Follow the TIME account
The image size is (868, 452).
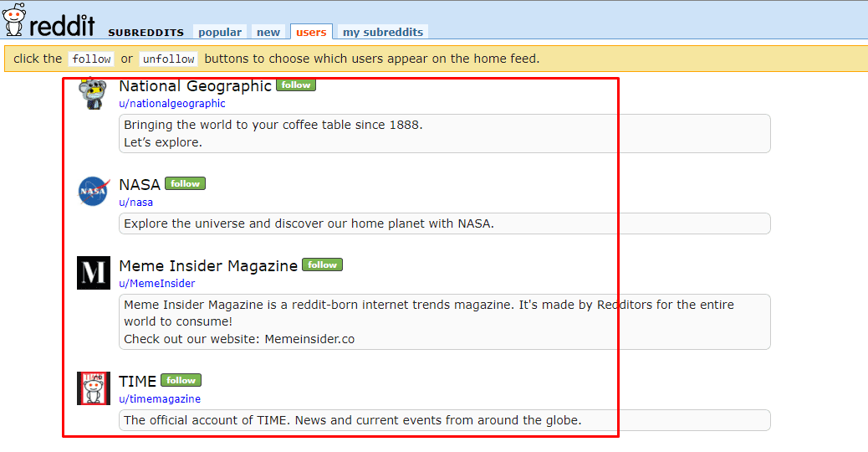click(x=181, y=380)
